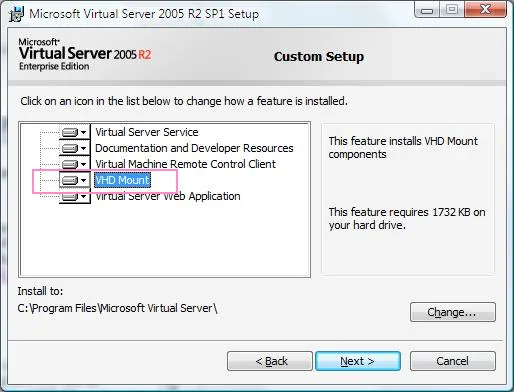Select Documentation and Developer Resources feature label
514x392 pixels.
point(194,148)
